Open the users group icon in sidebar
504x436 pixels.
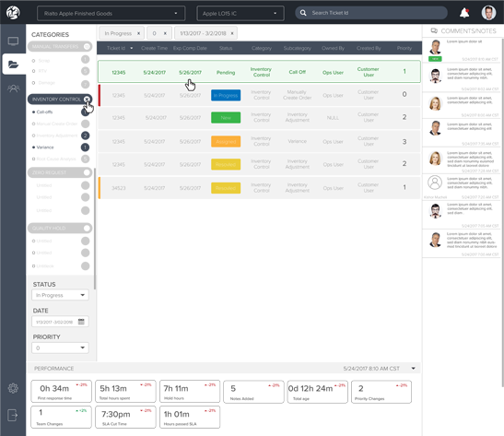(x=13, y=88)
